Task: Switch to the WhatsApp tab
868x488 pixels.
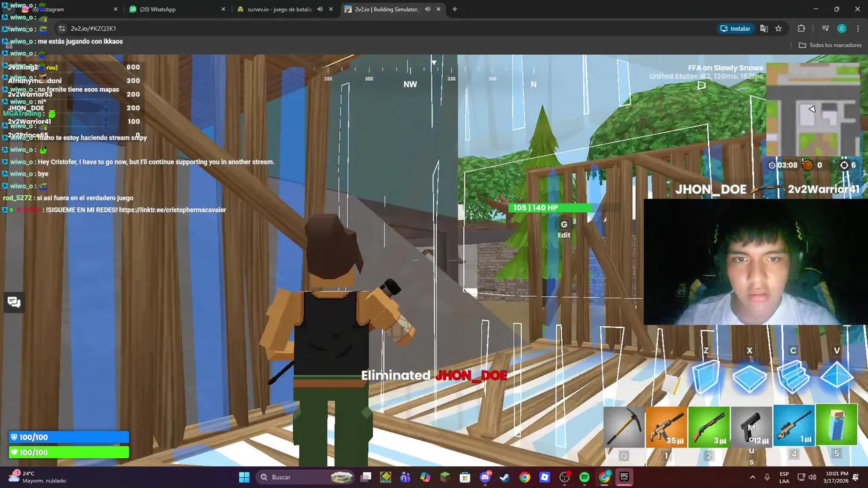Action: click(178, 9)
